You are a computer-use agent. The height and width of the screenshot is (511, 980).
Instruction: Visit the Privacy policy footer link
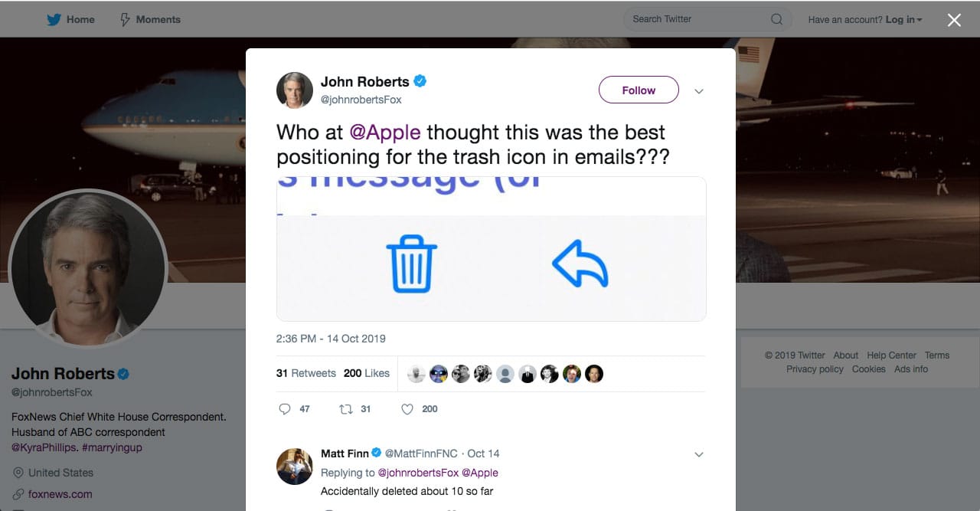(814, 369)
